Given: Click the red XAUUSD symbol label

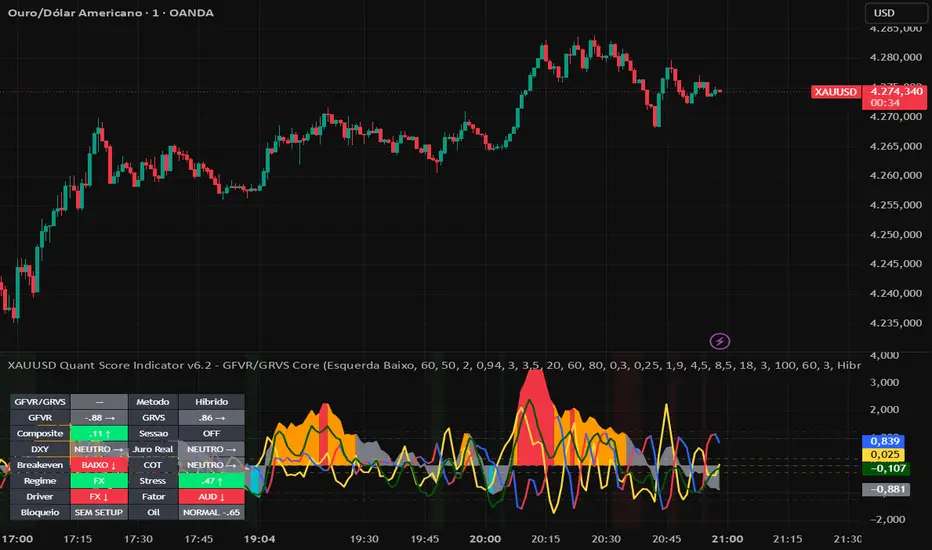Looking at the screenshot, I should (x=836, y=92).
